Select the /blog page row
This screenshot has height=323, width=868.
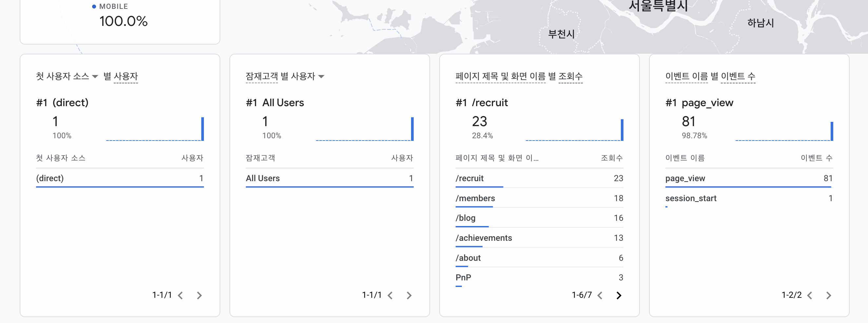click(x=539, y=218)
